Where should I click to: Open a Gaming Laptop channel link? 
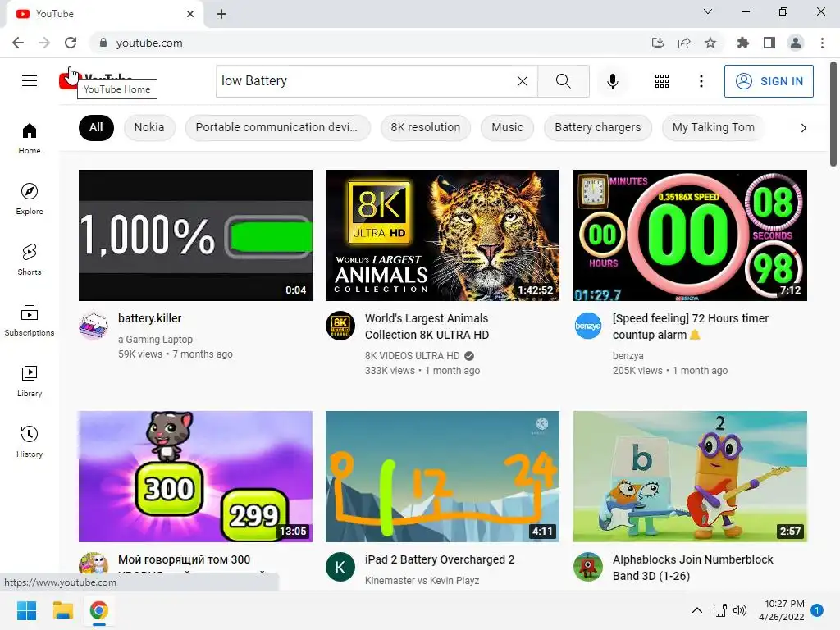point(155,339)
